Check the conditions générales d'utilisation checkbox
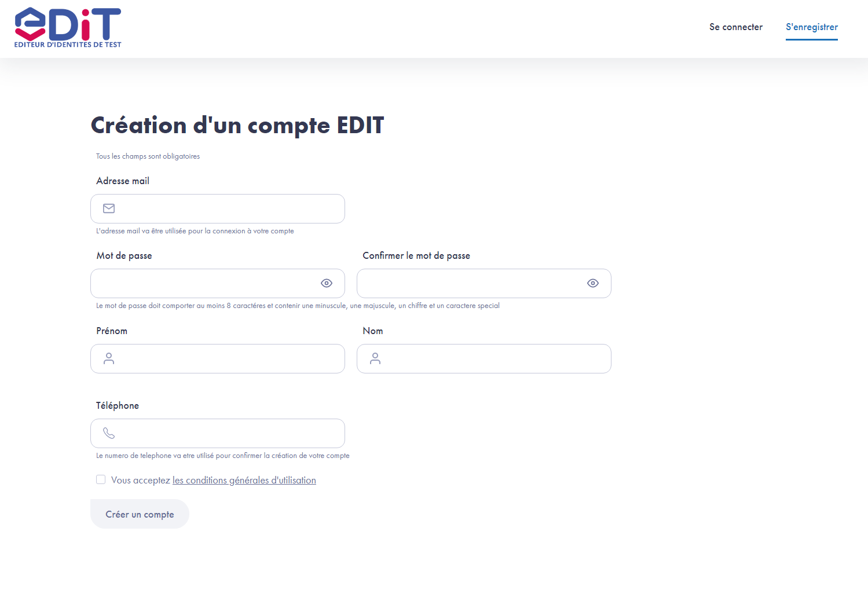Image resolution: width=868 pixels, height=612 pixels. coord(101,479)
